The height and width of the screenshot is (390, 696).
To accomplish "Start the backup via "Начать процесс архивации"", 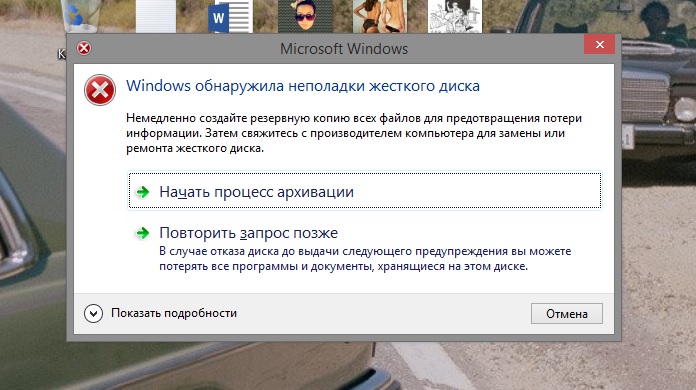I will [x=364, y=191].
